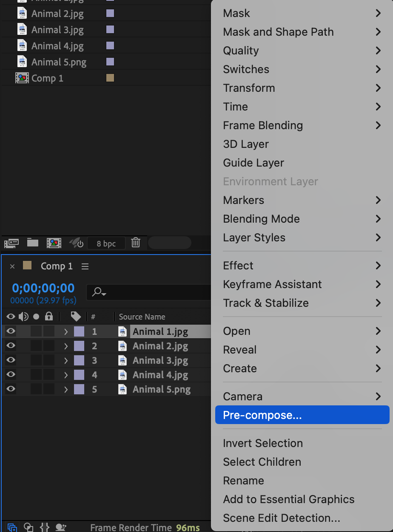Hide the Animal 1.jpg layer
Image resolution: width=393 pixels, height=532 pixels.
click(x=11, y=331)
